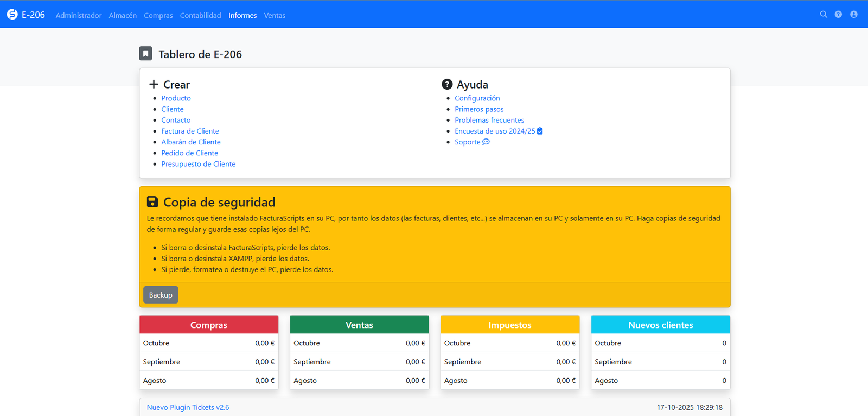Open the user account icon
The width and height of the screenshot is (868, 416).
click(854, 15)
